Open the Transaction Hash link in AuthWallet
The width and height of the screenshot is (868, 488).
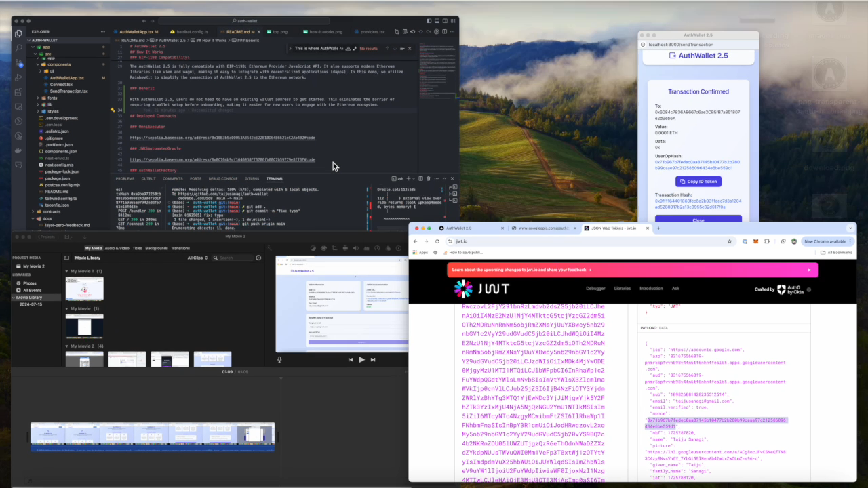coord(698,204)
